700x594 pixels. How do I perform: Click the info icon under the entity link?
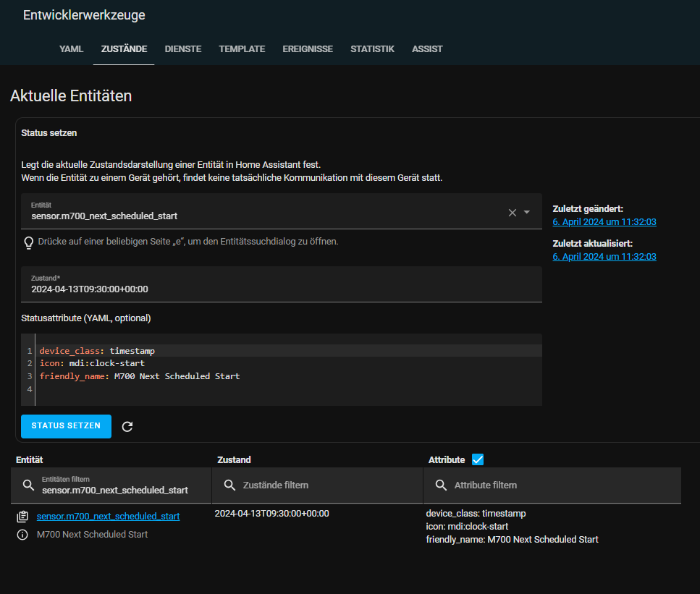[x=22, y=535]
